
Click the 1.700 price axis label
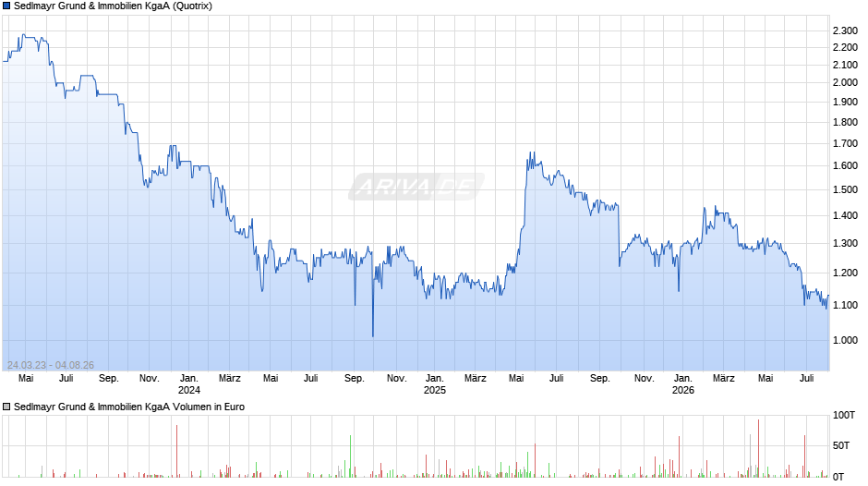click(x=845, y=143)
